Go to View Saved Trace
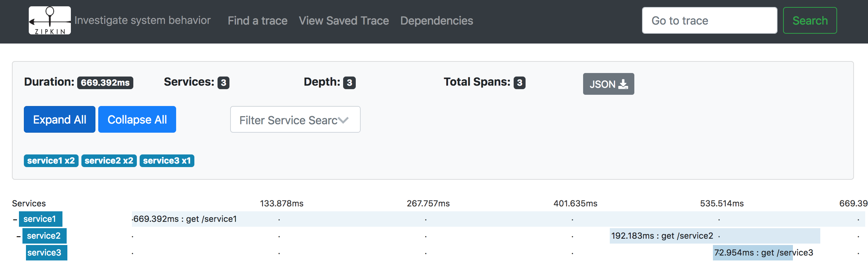Image resolution: width=868 pixels, height=278 pixels. pyautogui.click(x=344, y=21)
